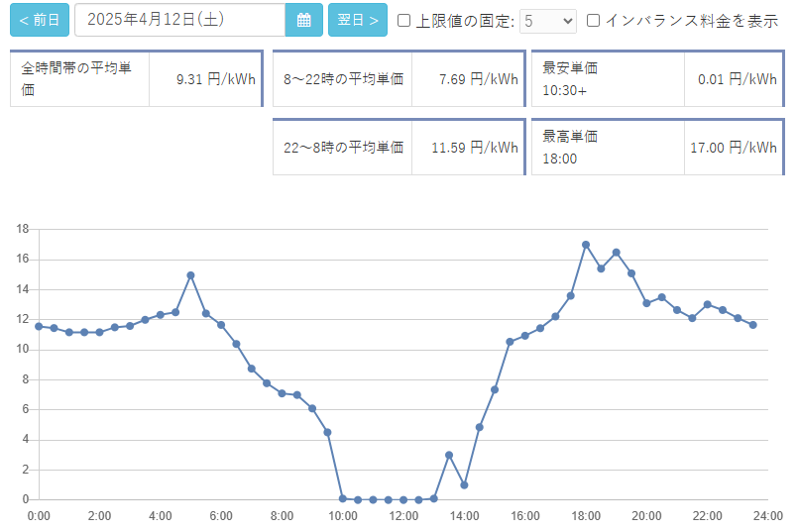This screenshot has height=532, width=798.
Task: Enable the インバランス料金を表示 checkbox
Action: pyautogui.click(x=594, y=21)
